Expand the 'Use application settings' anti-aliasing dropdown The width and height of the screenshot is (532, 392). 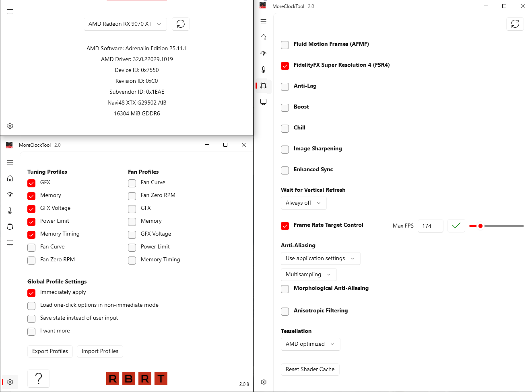(320, 259)
